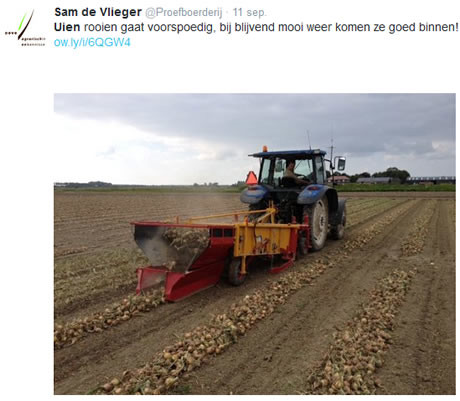Click the tweet text about rooien
460x401 pixels.
coord(256,27)
